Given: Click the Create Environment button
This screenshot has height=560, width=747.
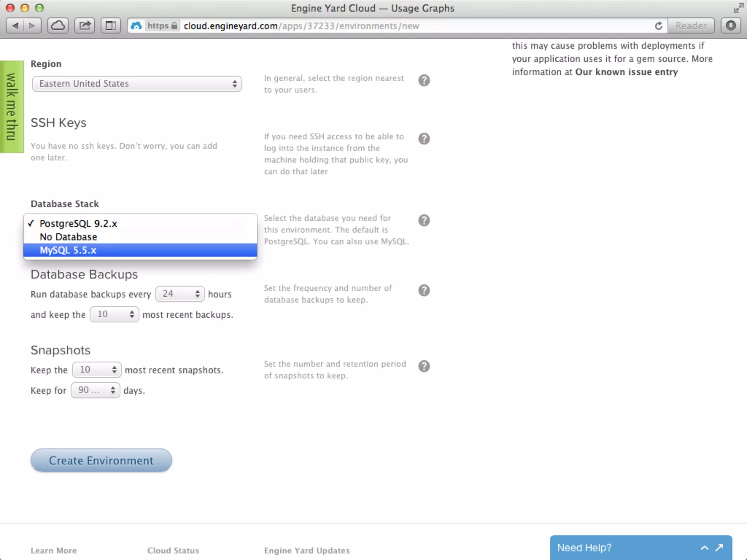Looking at the screenshot, I should (x=101, y=460).
